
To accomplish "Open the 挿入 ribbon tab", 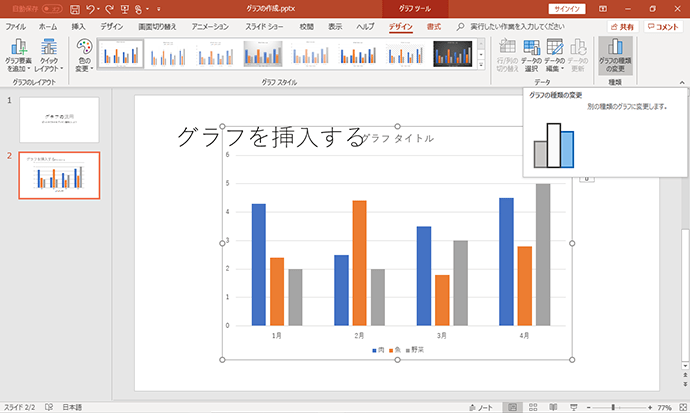I will point(78,27).
